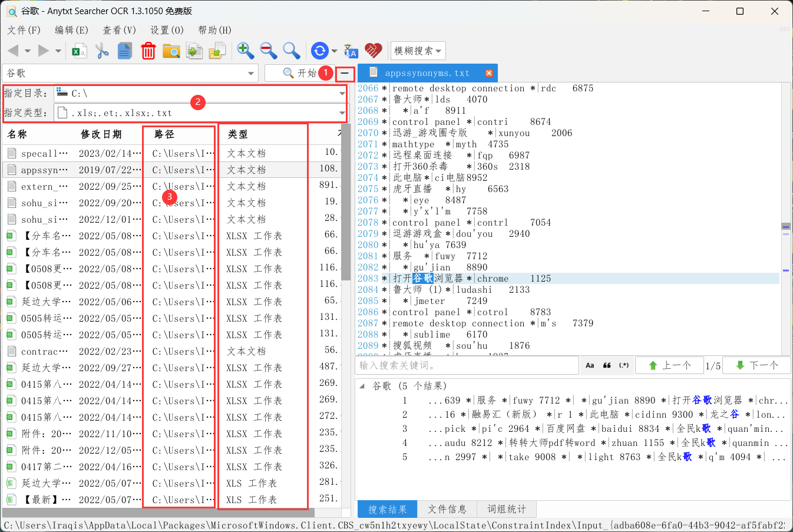Click the red trash delete icon

coord(148,51)
